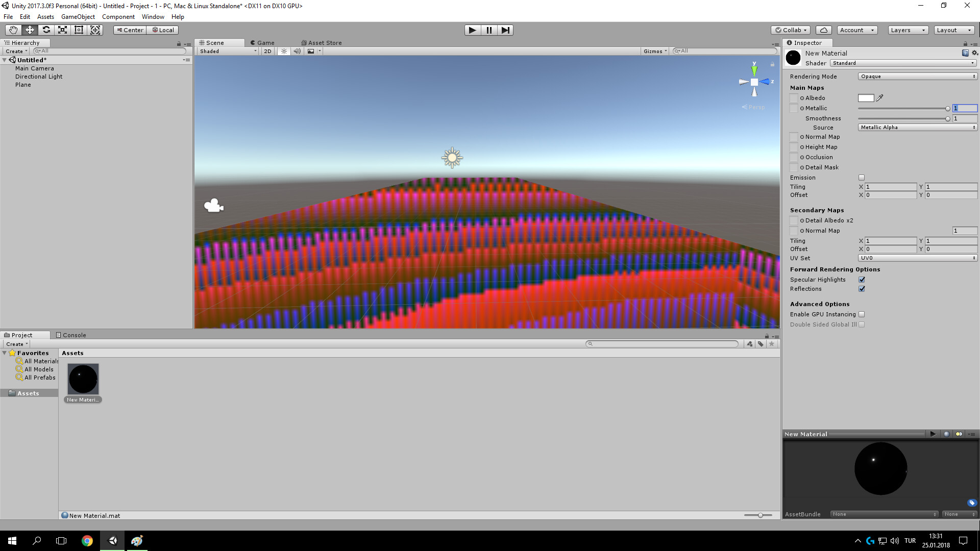Toggle 2D scene view mode
This screenshot has height=551, width=980.
coord(268,51)
